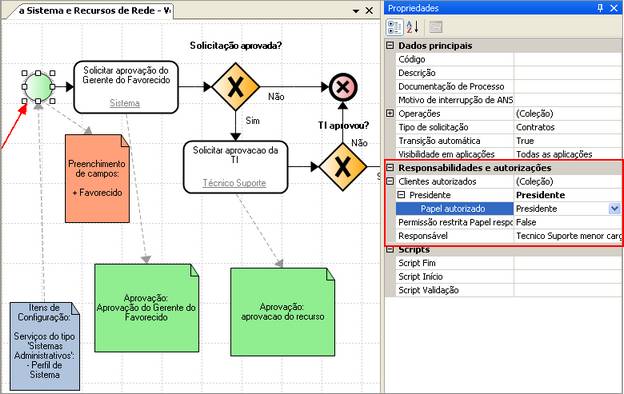Expand the 'Operações' property
This screenshot has width=624, height=394.
[390, 113]
